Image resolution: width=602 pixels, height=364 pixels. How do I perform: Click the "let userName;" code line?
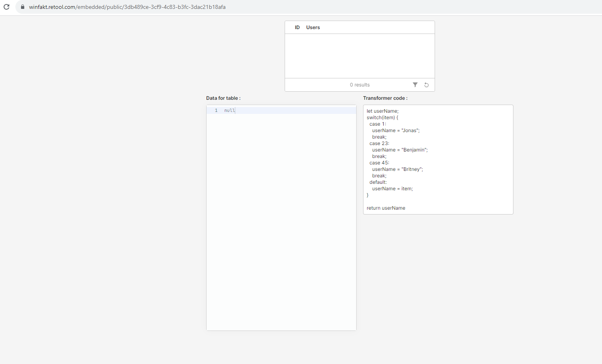pyautogui.click(x=382, y=111)
